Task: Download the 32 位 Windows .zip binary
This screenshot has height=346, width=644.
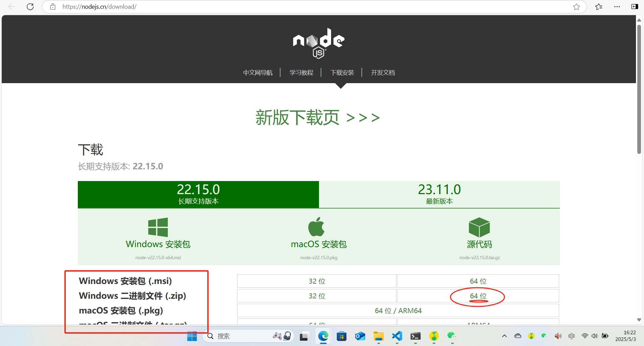Action: click(x=317, y=296)
